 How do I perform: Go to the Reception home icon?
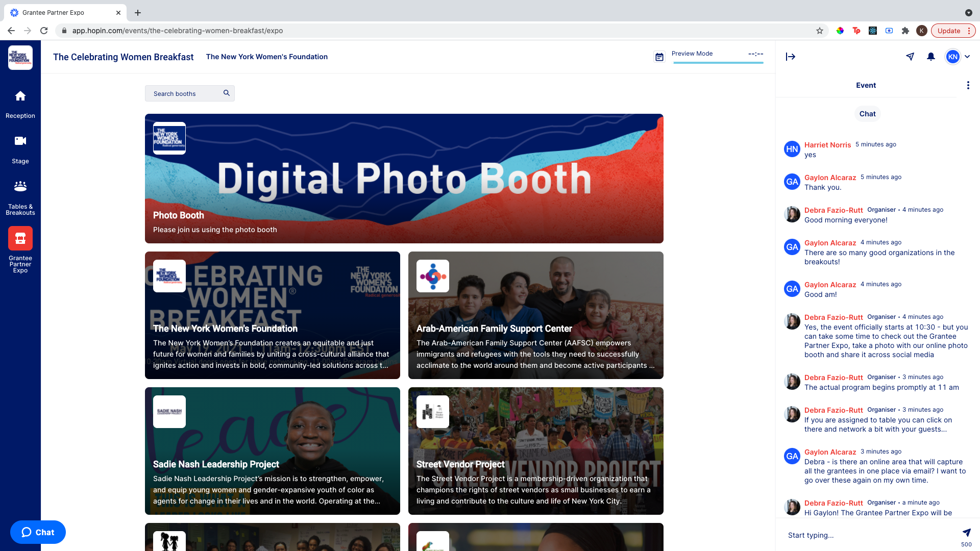click(20, 96)
